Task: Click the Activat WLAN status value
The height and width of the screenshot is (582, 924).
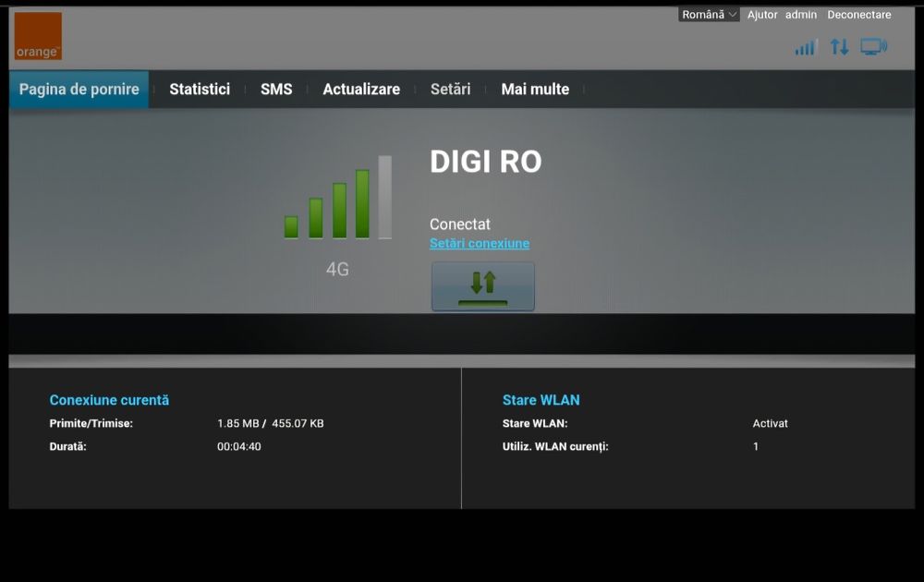Action: (771, 423)
